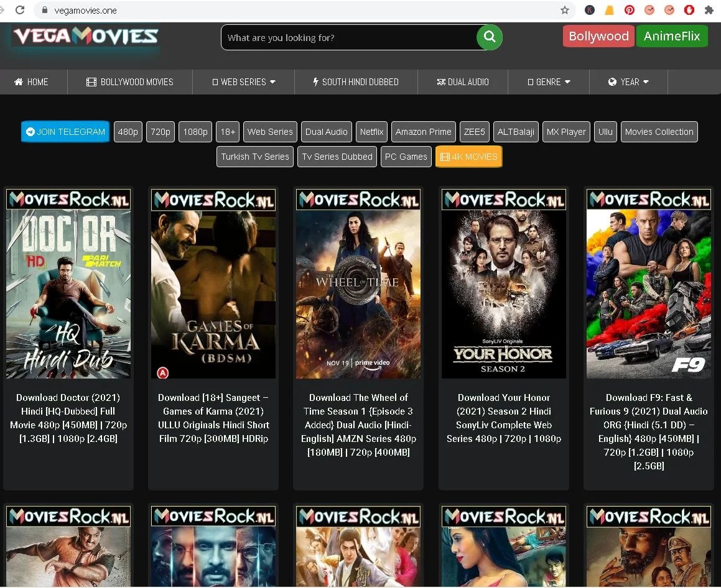Expand the Year dropdown menu
The width and height of the screenshot is (721, 588).
pyautogui.click(x=628, y=82)
